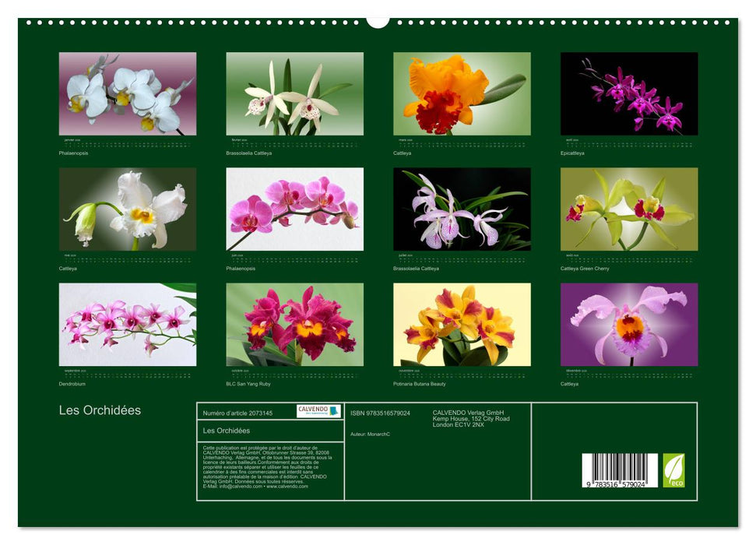Screen dimensions: 756x545
Task: Select the barcode graphic near the bottom
Action: [x=619, y=469]
